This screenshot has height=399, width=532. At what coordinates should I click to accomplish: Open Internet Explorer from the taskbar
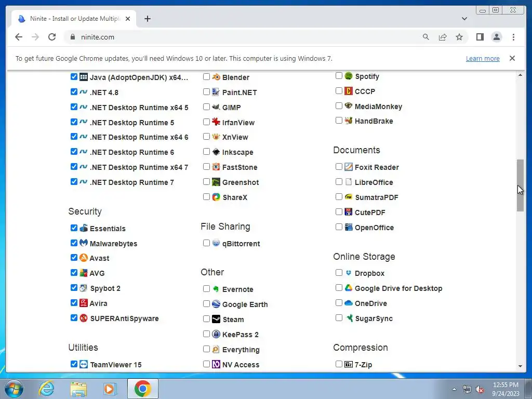coord(46,389)
